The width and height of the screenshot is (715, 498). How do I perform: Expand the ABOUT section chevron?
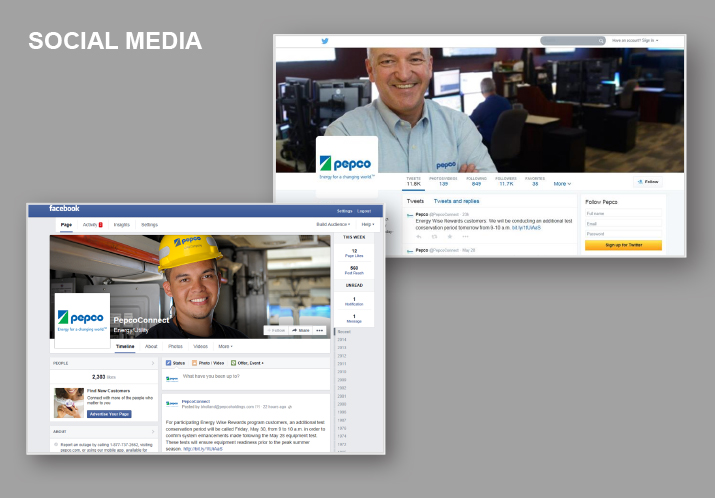[153, 431]
